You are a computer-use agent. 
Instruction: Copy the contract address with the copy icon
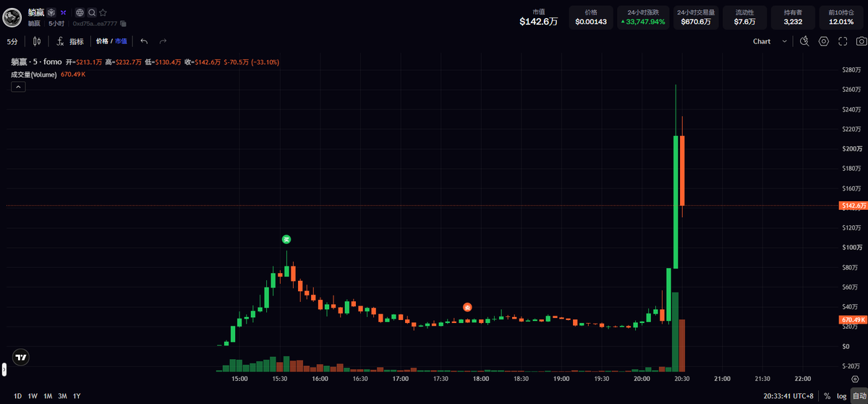[x=124, y=24]
